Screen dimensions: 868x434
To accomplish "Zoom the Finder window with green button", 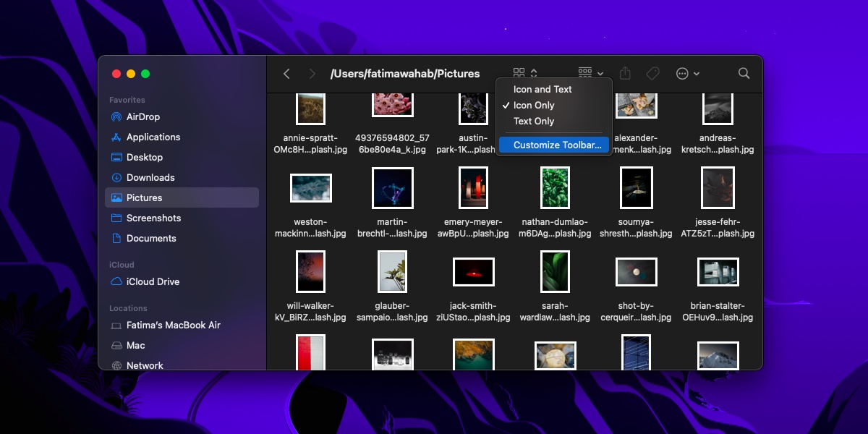I will pos(145,74).
